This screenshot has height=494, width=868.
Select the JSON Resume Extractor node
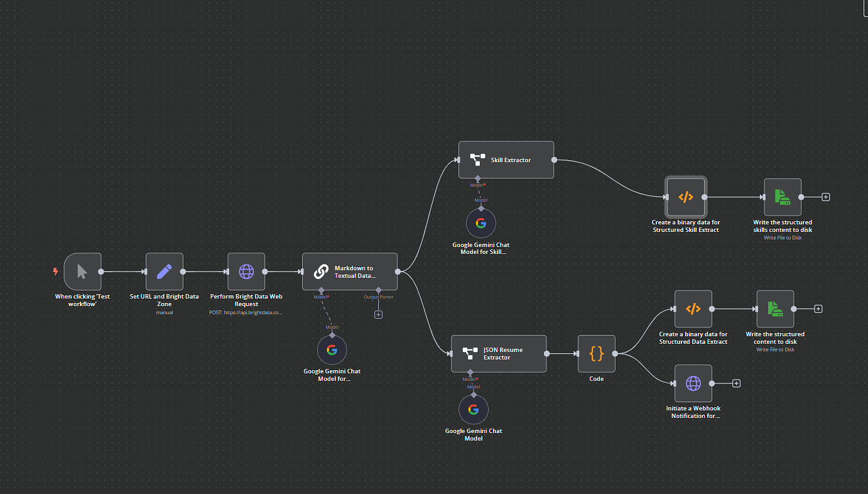click(x=498, y=354)
